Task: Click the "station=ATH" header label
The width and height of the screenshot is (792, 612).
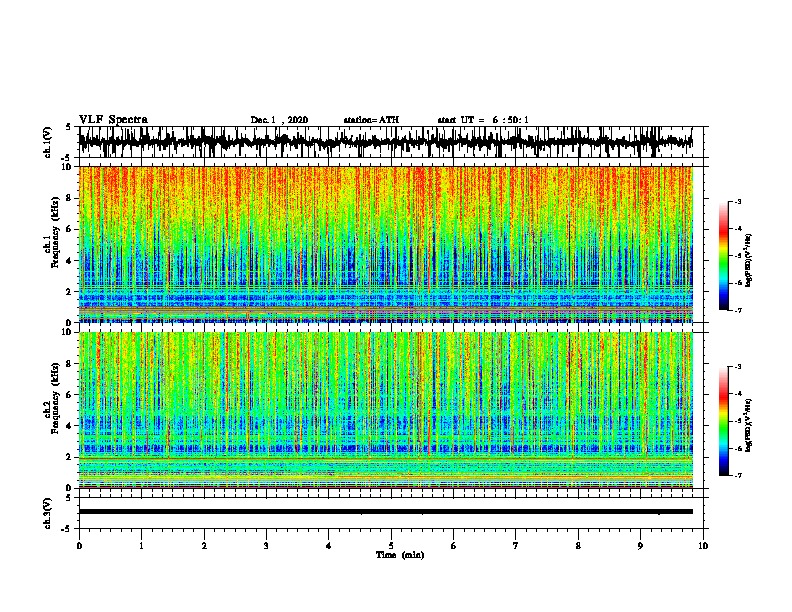Action: coord(371,120)
